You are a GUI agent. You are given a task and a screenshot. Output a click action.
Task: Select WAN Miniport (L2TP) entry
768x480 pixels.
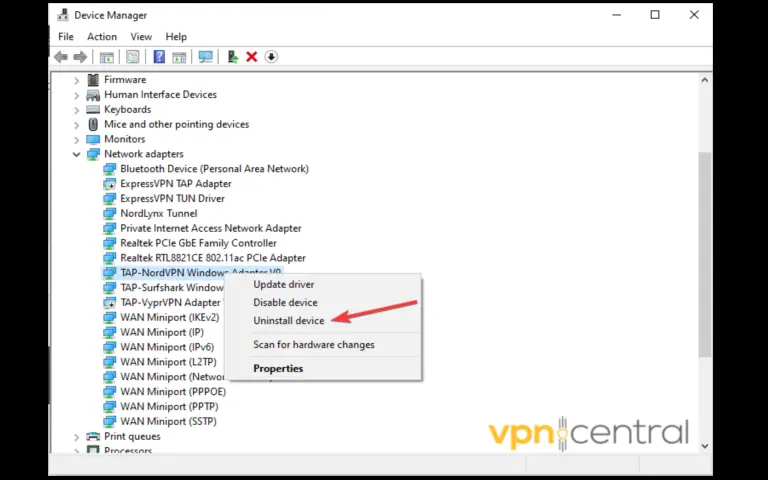pyautogui.click(x=168, y=362)
